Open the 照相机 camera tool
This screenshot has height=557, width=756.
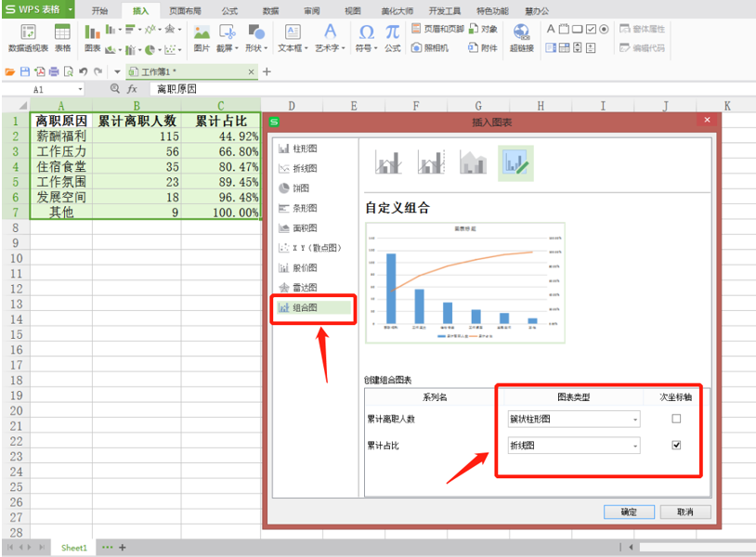point(430,47)
